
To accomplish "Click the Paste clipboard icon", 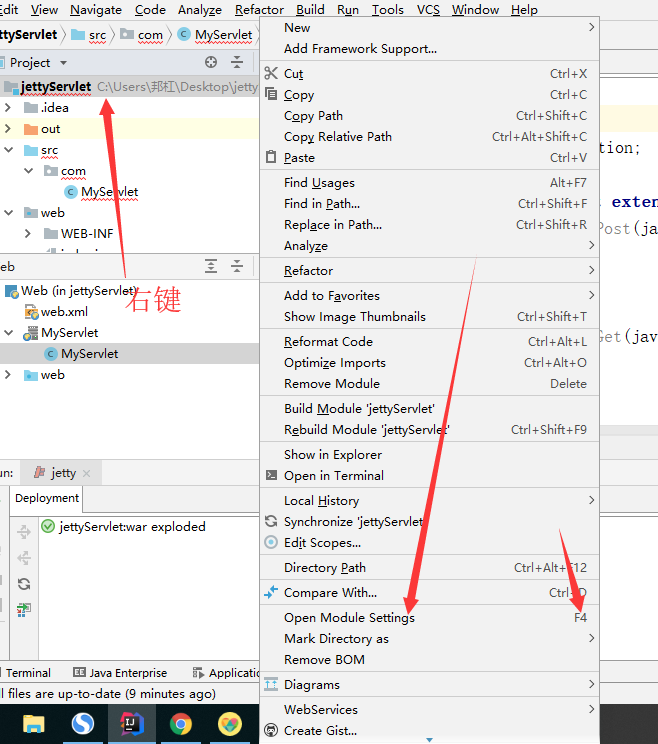I will tap(271, 157).
